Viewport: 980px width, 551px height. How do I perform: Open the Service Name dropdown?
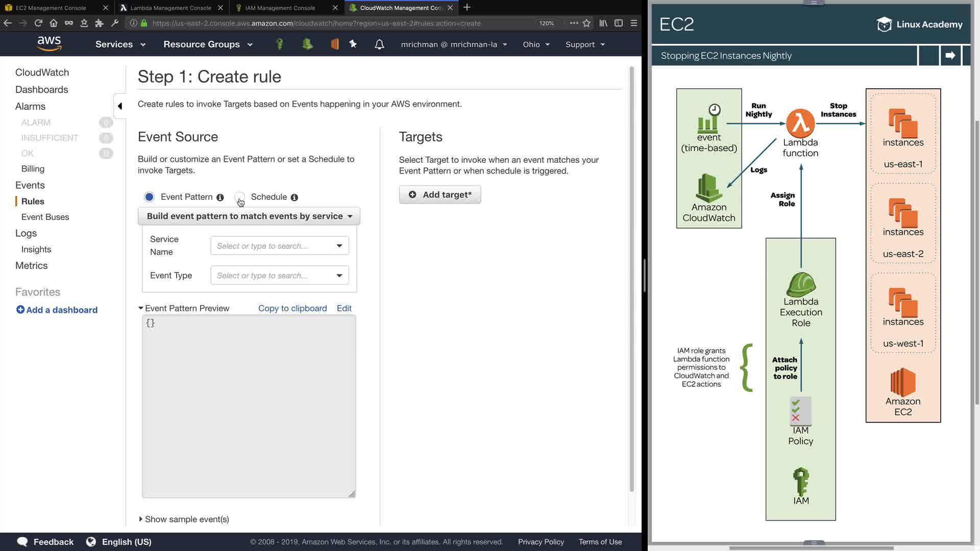(280, 246)
